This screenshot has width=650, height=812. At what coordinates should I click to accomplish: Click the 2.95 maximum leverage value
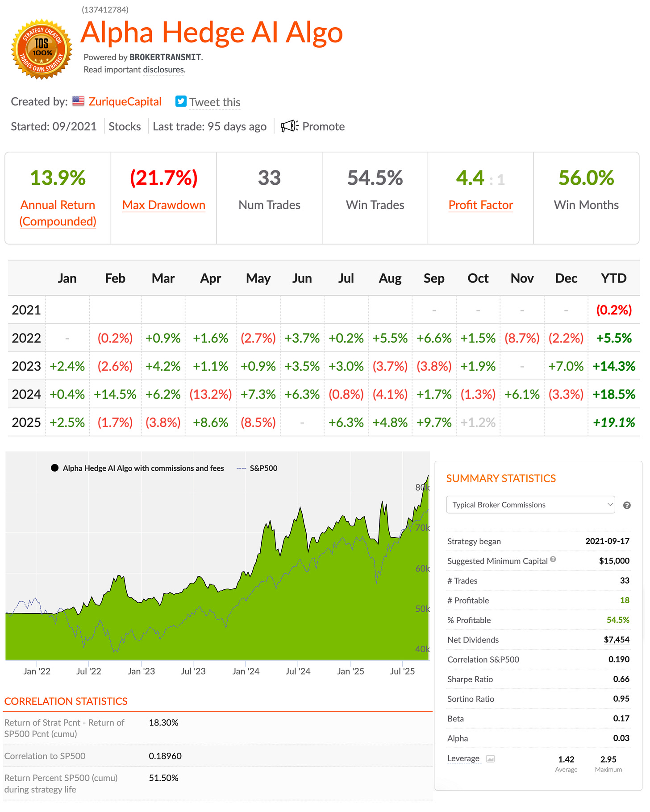[x=608, y=759]
